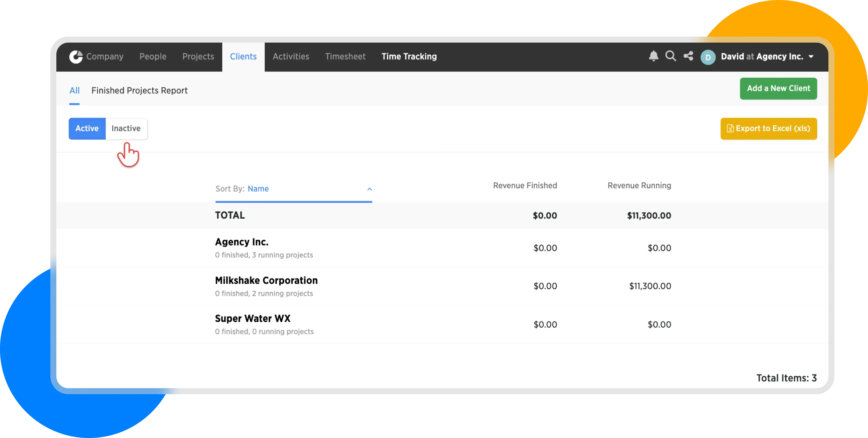This screenshot has width=868, height=438.
Task: Click the user avatar letter D
Action: pos(708,57)
